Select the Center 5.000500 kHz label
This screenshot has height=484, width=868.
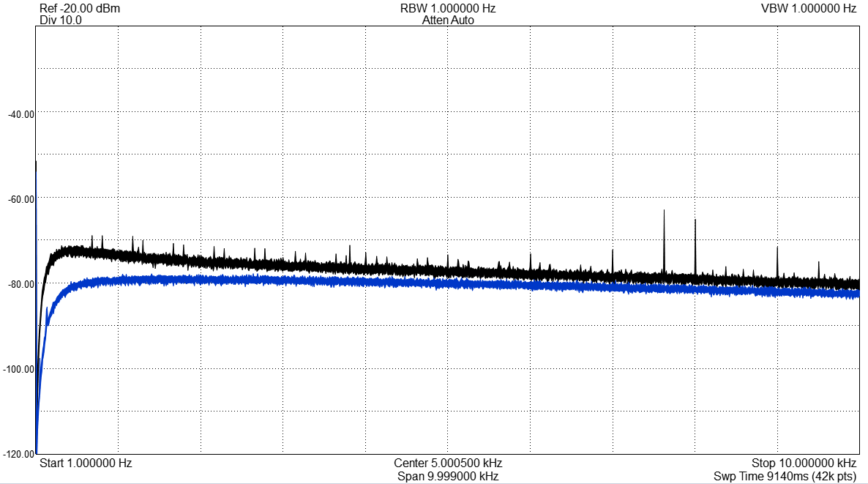[448, 463]
